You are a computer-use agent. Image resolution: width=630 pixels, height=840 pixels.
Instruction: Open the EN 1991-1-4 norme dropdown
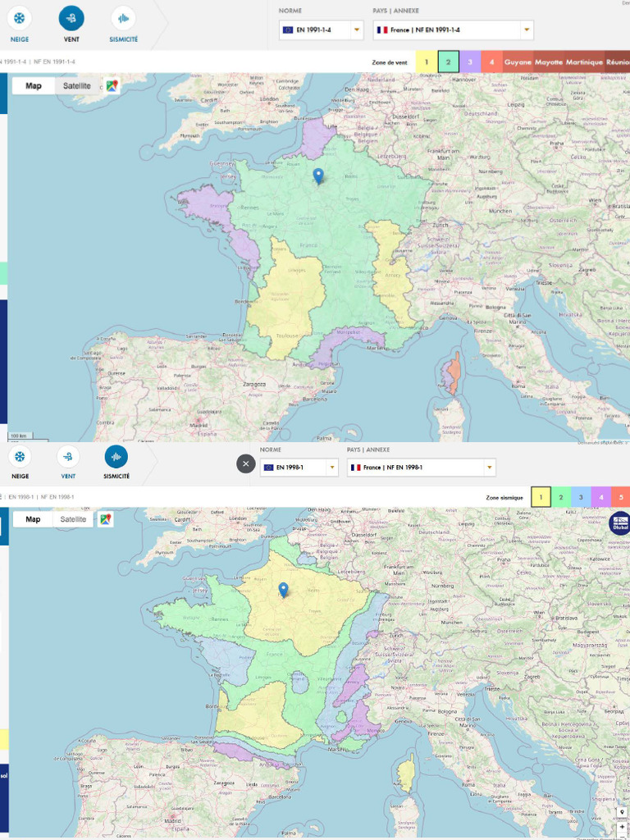[321, 30]
